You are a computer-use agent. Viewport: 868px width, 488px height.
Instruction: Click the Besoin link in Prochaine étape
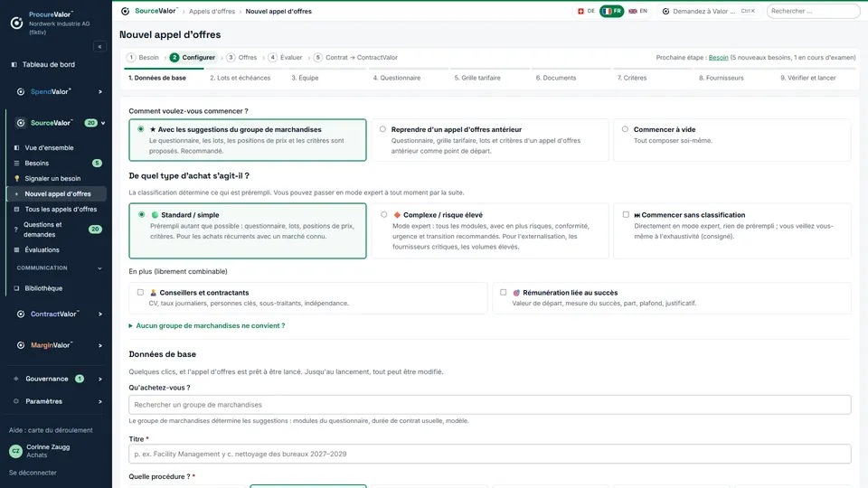718,58
